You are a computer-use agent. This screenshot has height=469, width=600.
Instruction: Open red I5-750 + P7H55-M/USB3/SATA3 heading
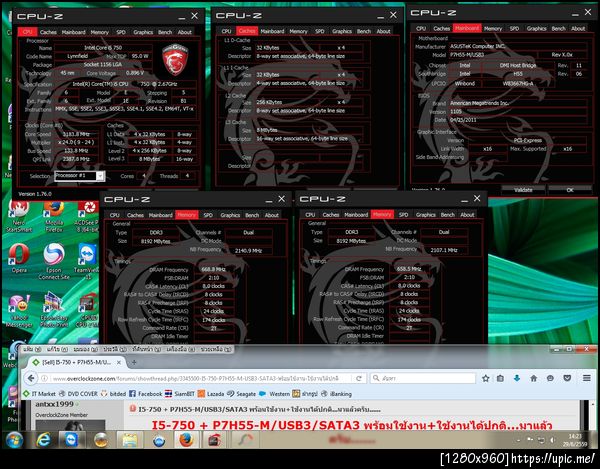(x=352, y=426)
